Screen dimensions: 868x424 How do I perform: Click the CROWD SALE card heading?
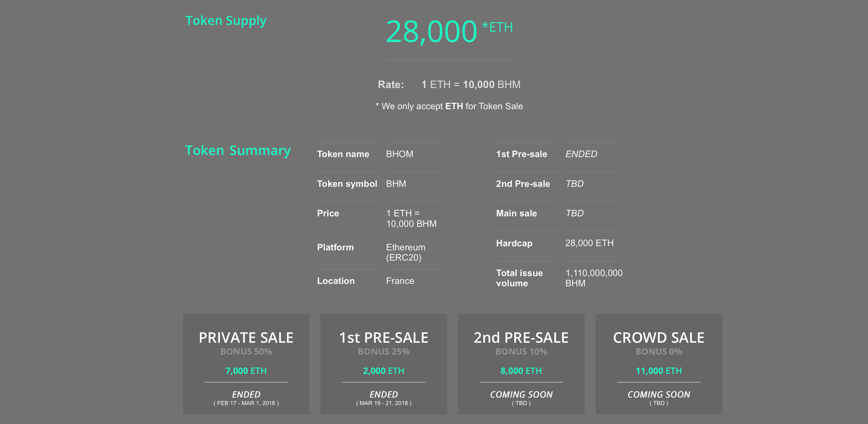[x=659, y=338]
